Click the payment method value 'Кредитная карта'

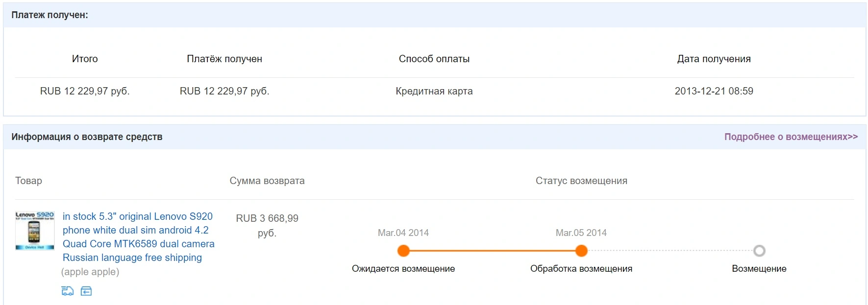434,91
